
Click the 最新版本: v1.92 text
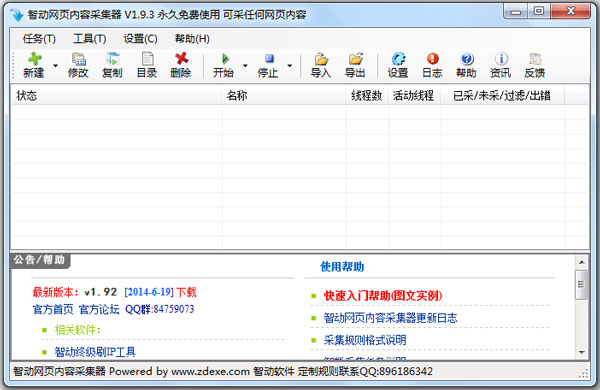[x=75, y=292]
